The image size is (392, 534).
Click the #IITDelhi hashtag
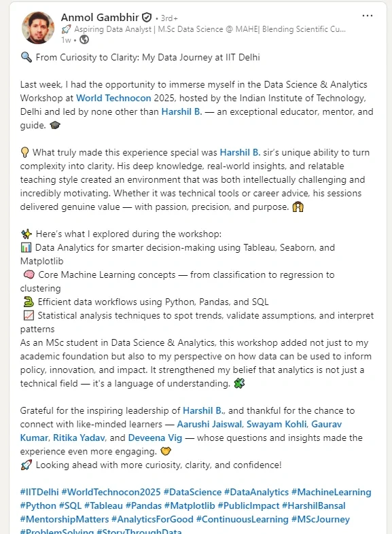[39, 492]
